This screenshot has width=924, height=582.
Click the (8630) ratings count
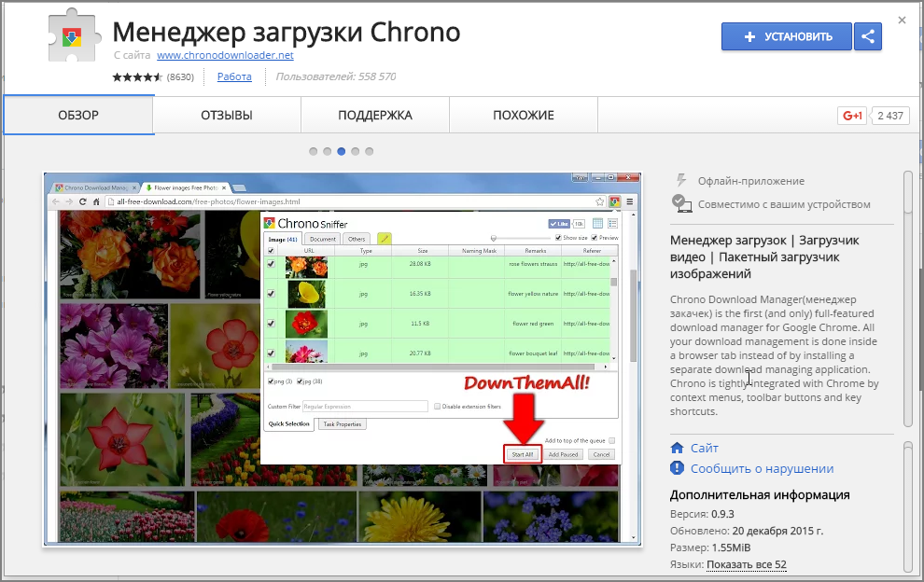pyautogui.click(x=180, y=76)
